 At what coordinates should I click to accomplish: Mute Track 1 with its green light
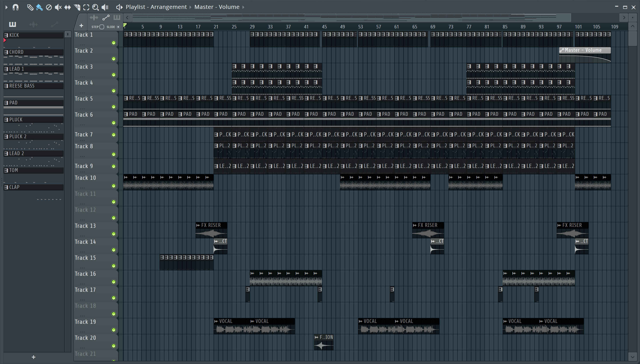(x=114, y=43)
